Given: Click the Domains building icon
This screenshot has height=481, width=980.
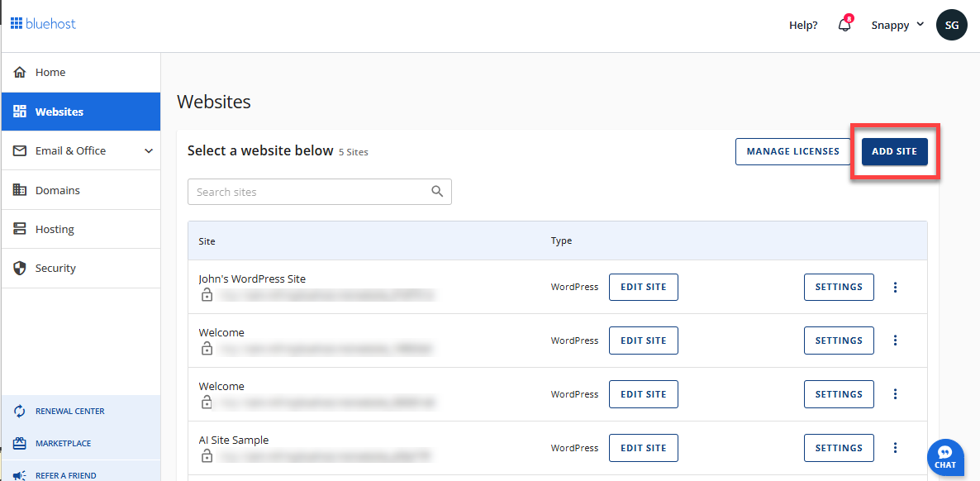Looking at the screenshot, I should (19, 190).
